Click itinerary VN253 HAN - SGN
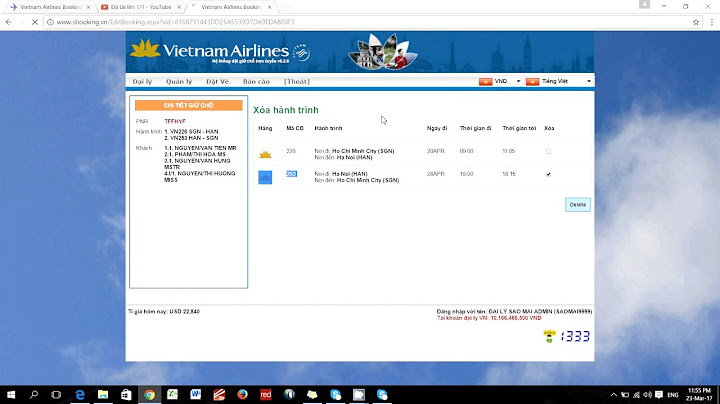The width and height of the screenshot is (720, 404). coord(191,138)
